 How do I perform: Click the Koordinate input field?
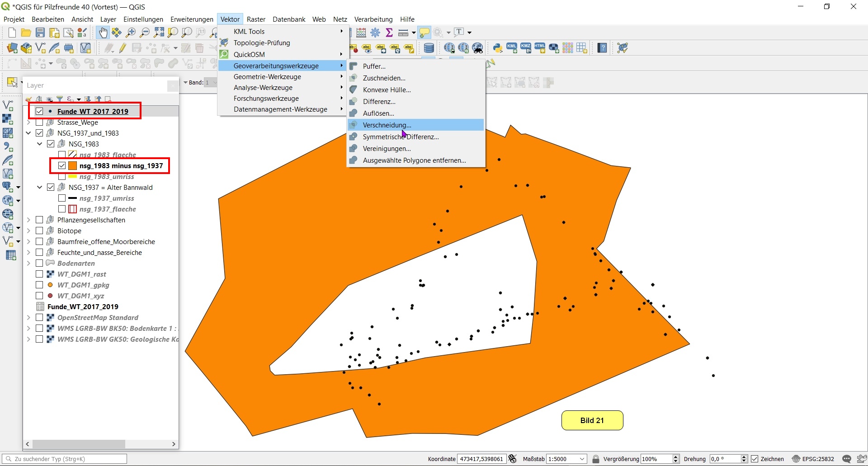click(x=481, y=459)
